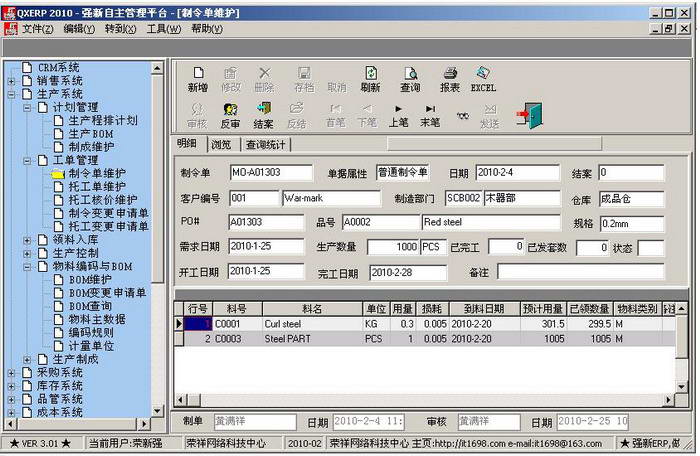Select 托工单维护 in the tree

pyautogui.click(x=97, y=187)
